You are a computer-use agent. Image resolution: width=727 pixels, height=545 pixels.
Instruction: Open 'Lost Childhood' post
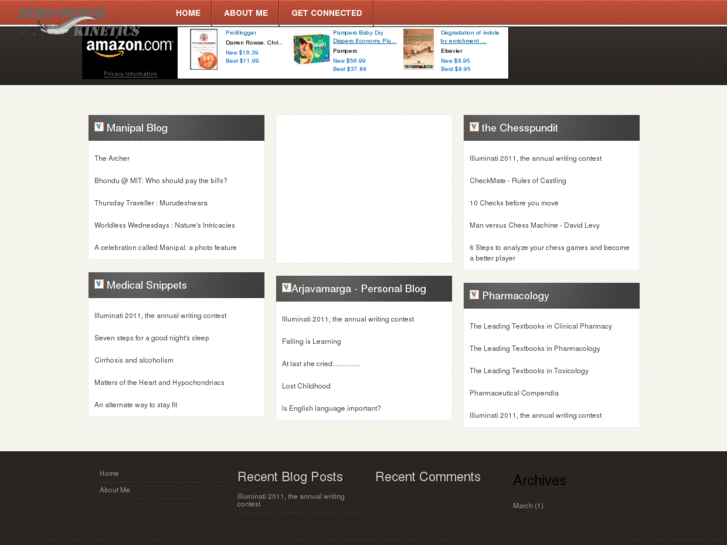coord(306,386)
